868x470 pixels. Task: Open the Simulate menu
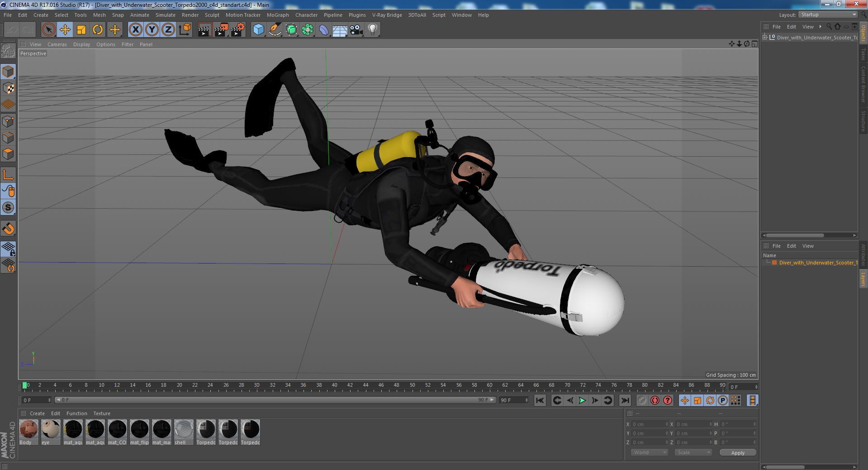pos(165,15)
